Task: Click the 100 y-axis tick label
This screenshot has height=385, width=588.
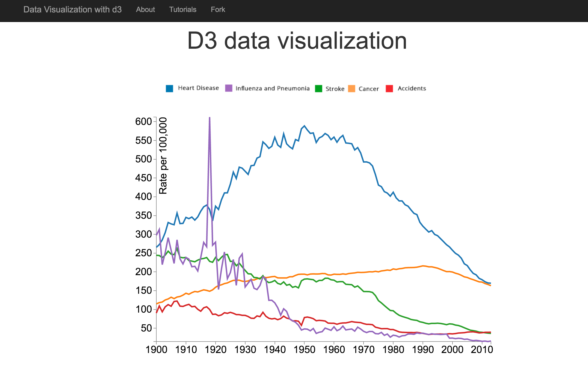Action: click(144, 310)
